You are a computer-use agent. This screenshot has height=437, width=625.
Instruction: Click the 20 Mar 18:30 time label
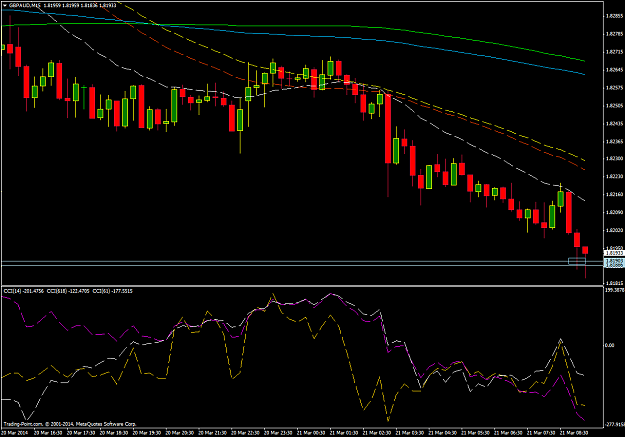click(x=114, y=433)
